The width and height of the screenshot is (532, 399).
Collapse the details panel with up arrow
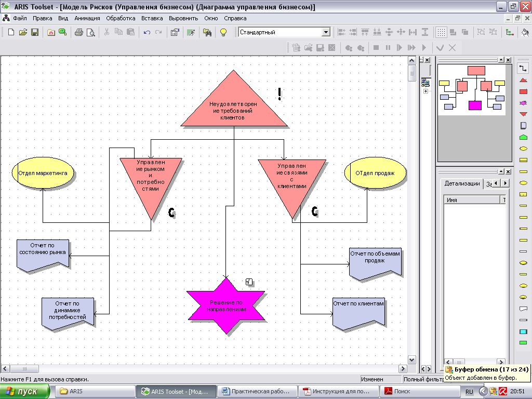pos(501,171)
